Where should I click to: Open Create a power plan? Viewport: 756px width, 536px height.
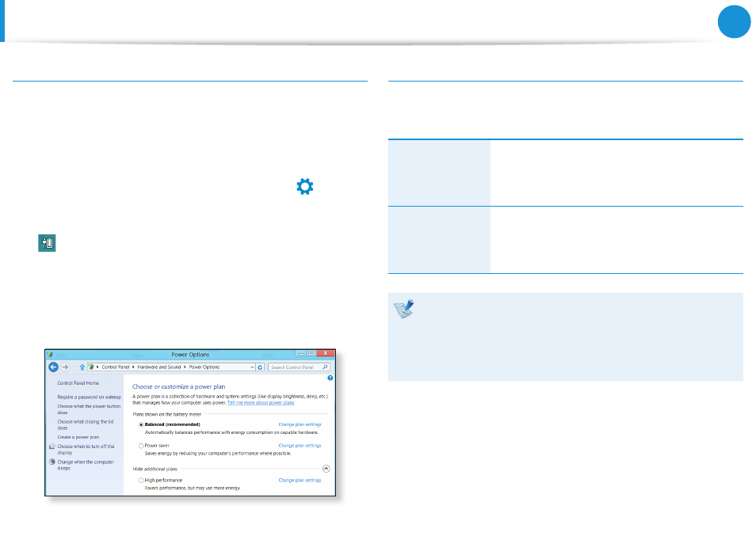tap(78, 436)
